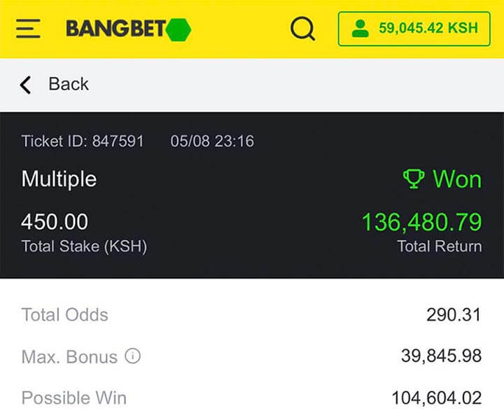This screenshot has width=504, height=420.
Task: Select the Ticket ID 847591 text
Action: pyautogui.click(x=83, y=141)
